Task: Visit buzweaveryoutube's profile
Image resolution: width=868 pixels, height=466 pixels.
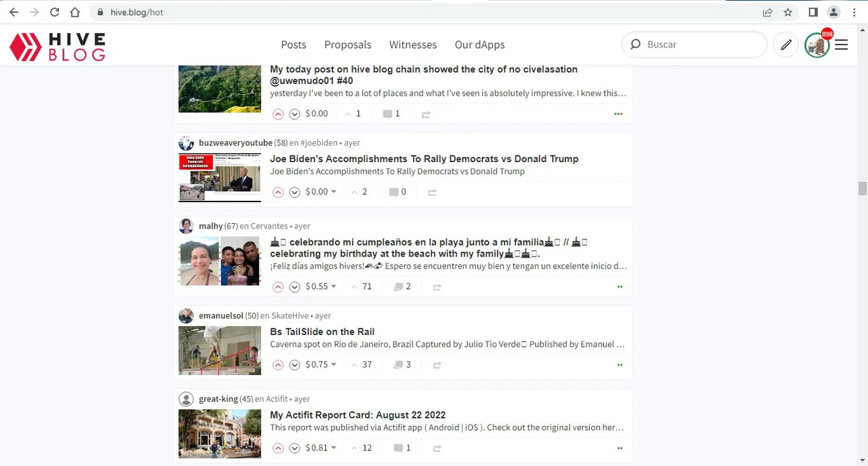Action: (235, 143)
